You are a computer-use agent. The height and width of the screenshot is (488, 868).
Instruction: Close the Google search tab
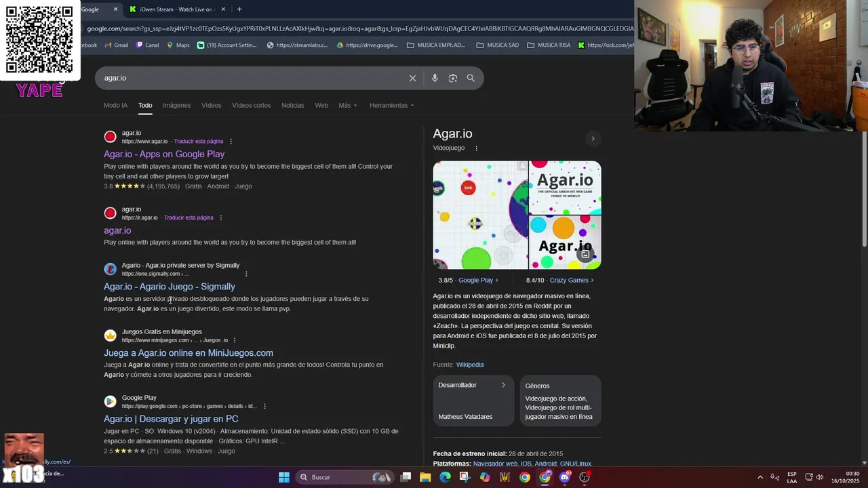(x=115, y=9)
